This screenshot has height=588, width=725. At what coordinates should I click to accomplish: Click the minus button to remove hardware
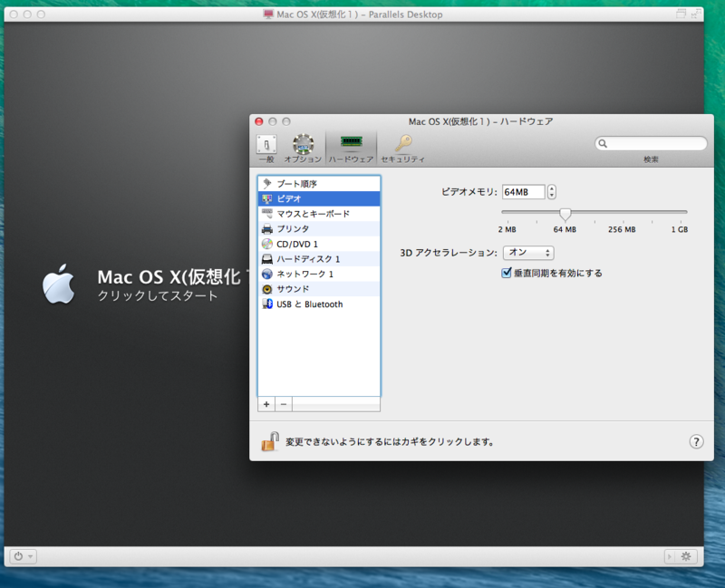tap(284, 404)
